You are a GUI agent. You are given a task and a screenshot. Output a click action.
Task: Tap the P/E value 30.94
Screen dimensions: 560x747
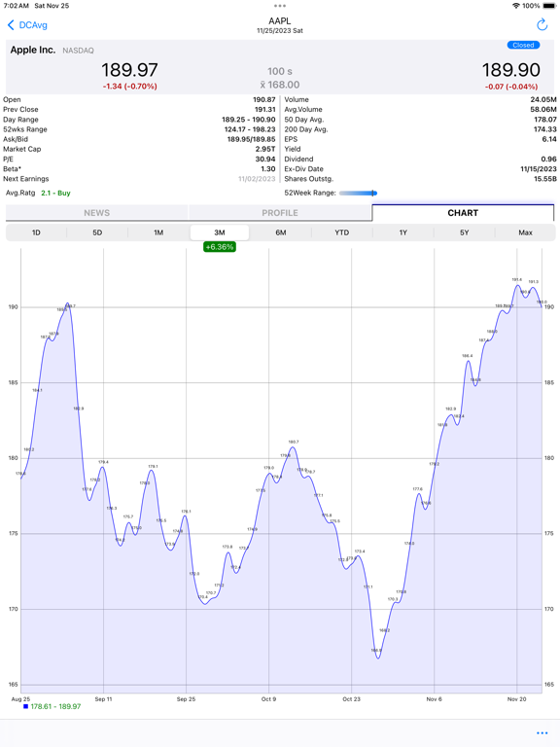coord(265,160)
